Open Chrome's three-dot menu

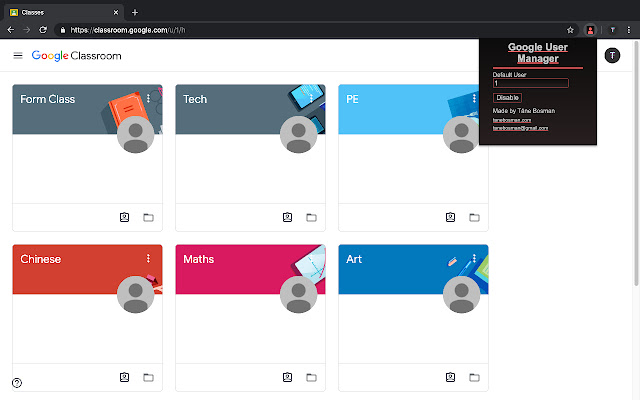629,31
